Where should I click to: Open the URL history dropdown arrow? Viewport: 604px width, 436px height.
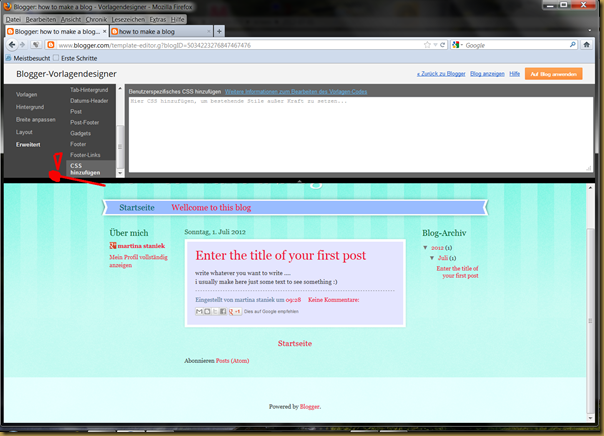pyautogui.click(x=435, y=45)
